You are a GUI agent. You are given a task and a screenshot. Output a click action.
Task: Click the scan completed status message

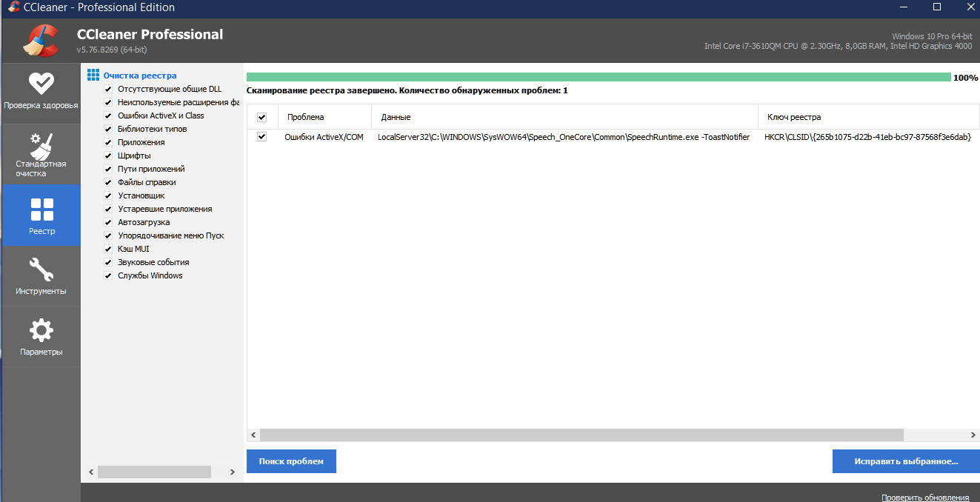coord(407,90)
